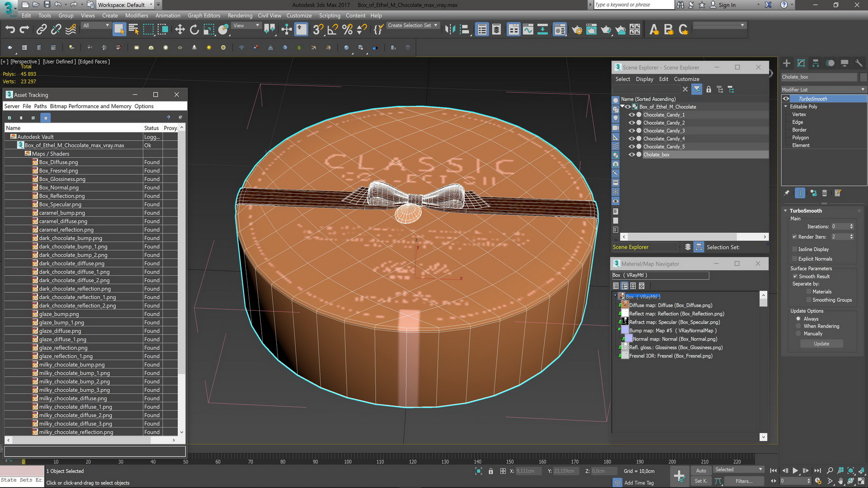Toggle the Percent Snap icon
The height and width of the screenshot is (488, 868).
347,30
